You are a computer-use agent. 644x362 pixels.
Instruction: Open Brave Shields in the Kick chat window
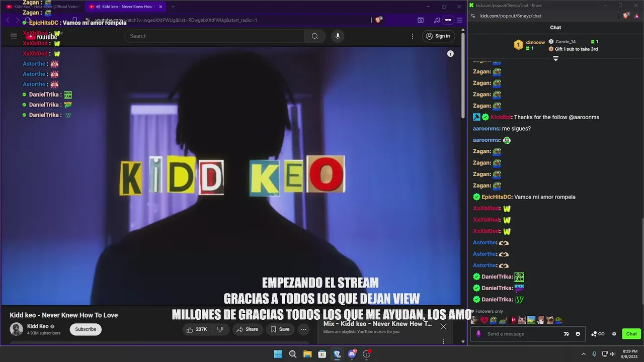click(x=625, y=16)
